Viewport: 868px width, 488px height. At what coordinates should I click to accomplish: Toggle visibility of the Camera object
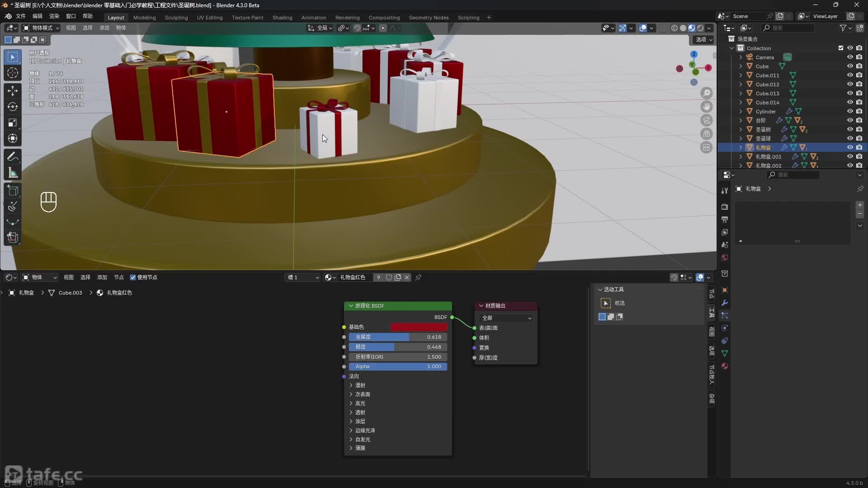(x=849, y=57)
